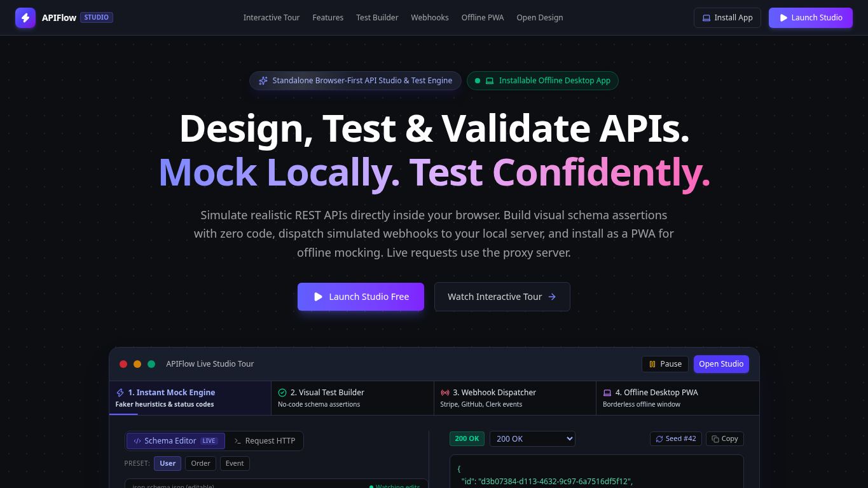
Task: Open the Test Builder nav link
Action: click(377, 18)
